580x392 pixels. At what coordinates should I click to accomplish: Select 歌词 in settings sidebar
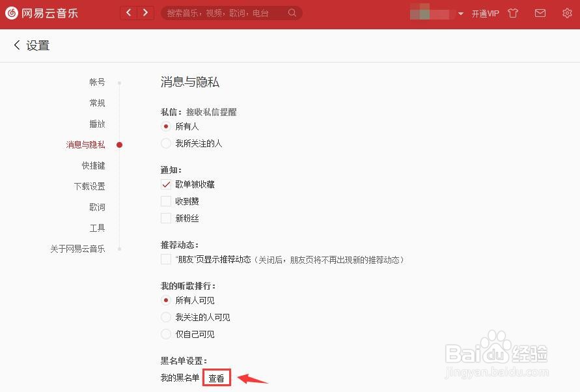pos(97,207)
